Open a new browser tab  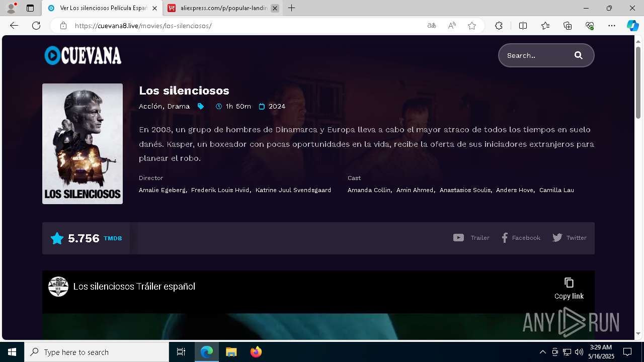coord(291,8)
